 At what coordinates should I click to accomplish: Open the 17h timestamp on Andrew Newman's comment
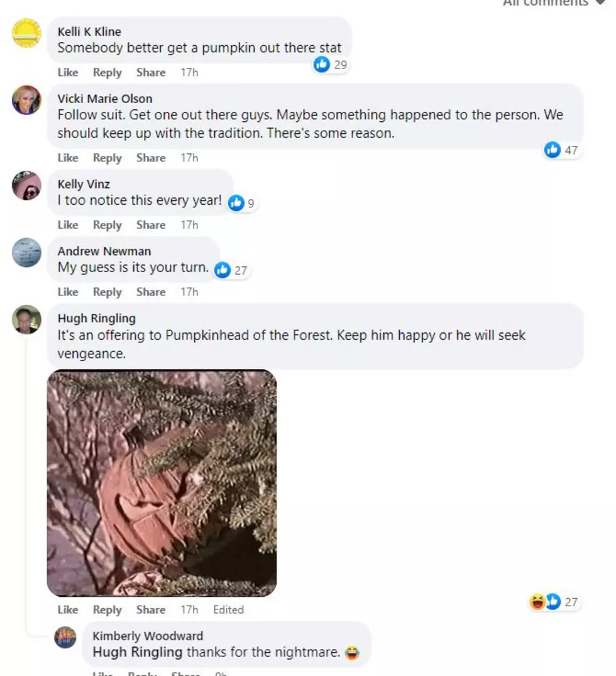click(189, 292)
